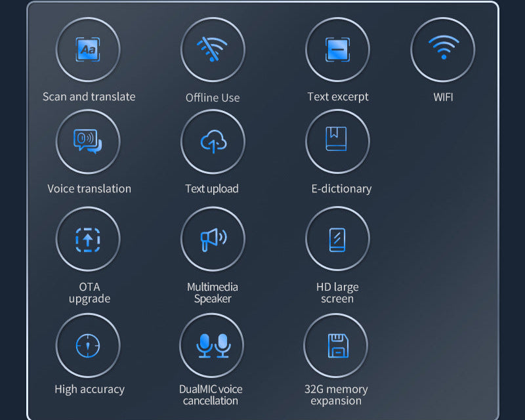This screenshot has width=525, height=420.
Task: Tap the WIFI signal icon
Action: tap(443, 49)
